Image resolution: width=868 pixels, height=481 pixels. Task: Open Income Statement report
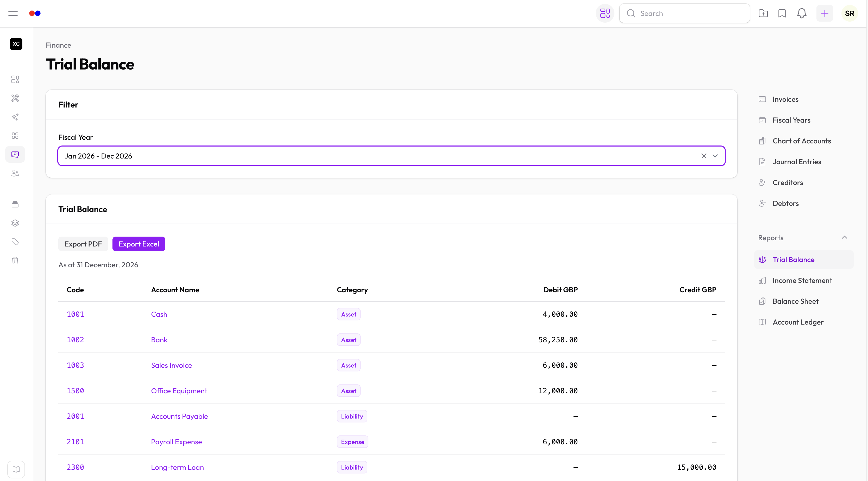(x=803, y=281)
